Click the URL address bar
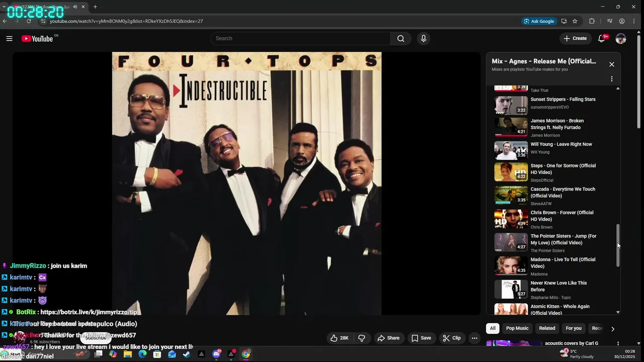644x362 pixels. coord(282,21)
